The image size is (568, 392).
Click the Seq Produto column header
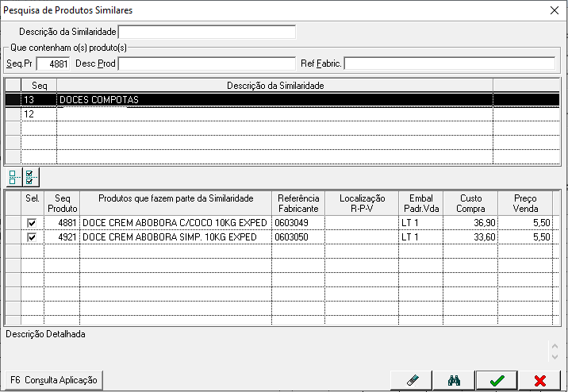tap(62, 203)
